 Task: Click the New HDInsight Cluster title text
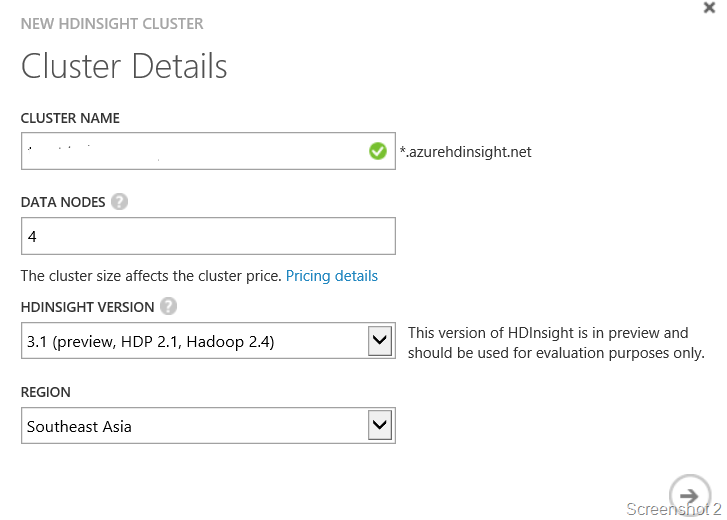pyautogui.click(x=112, y=23)
